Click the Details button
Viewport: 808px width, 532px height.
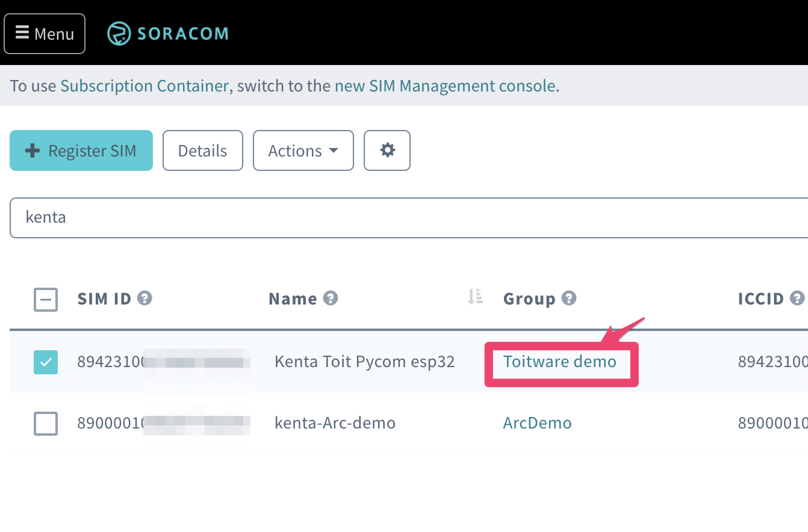203,150
